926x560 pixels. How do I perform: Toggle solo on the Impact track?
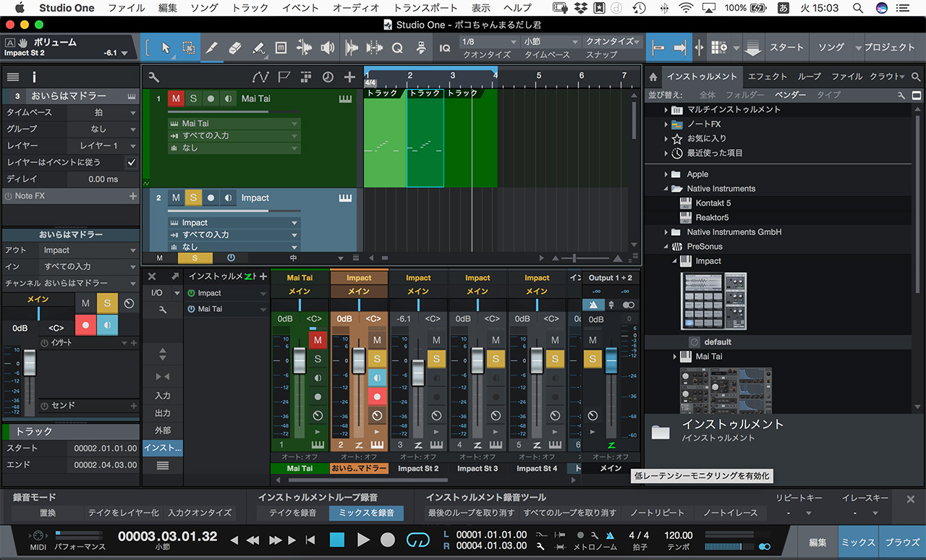[193, 198]
